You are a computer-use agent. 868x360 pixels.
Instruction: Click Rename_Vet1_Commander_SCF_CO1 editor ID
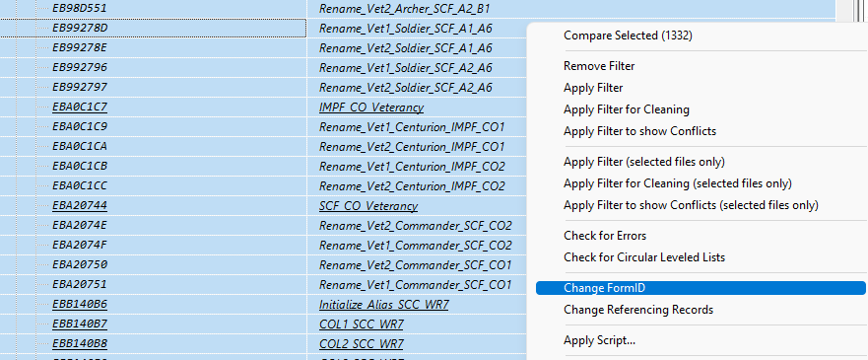(x=415, y=285)
